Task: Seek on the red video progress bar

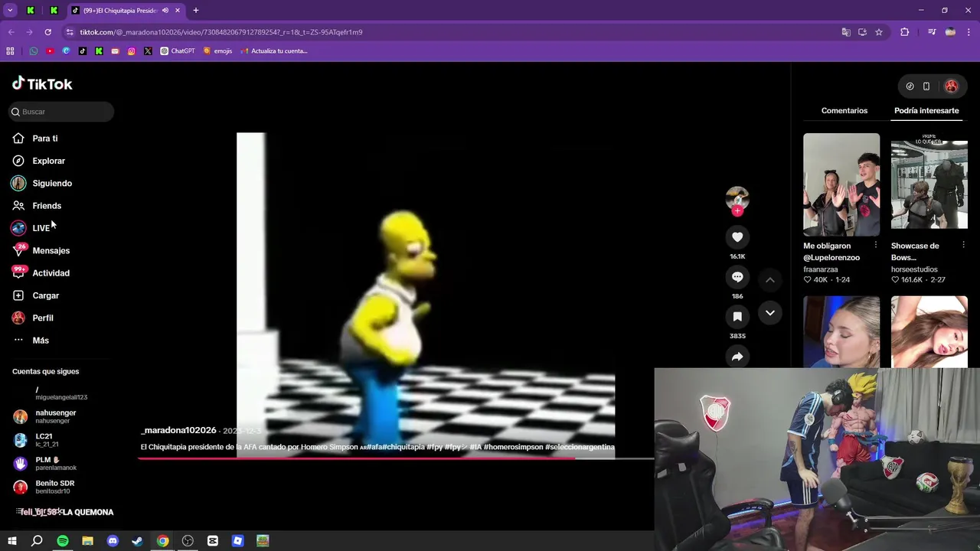Action: 396,458
